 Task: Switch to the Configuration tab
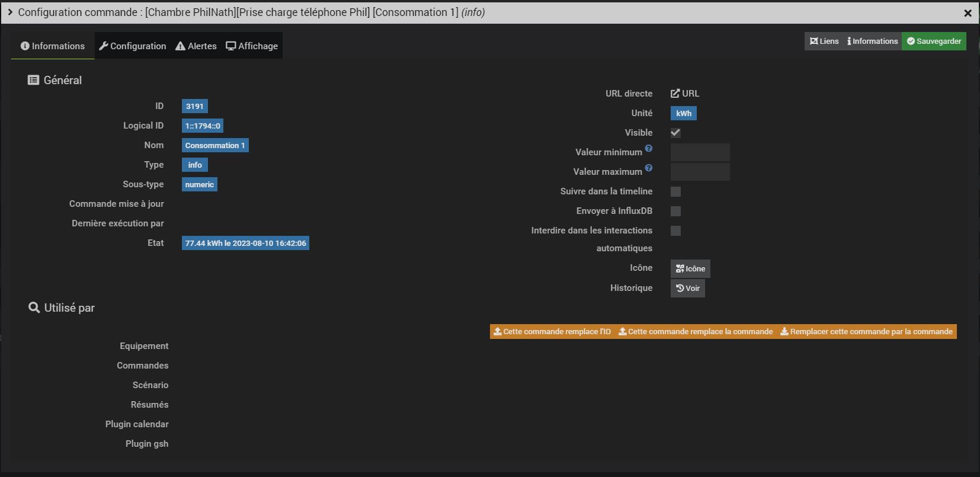coord(133,46)
